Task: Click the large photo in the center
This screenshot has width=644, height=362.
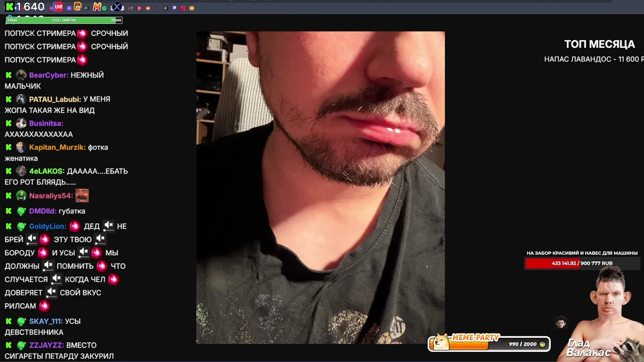Action: pyautogui.click(x=320, y=188)
